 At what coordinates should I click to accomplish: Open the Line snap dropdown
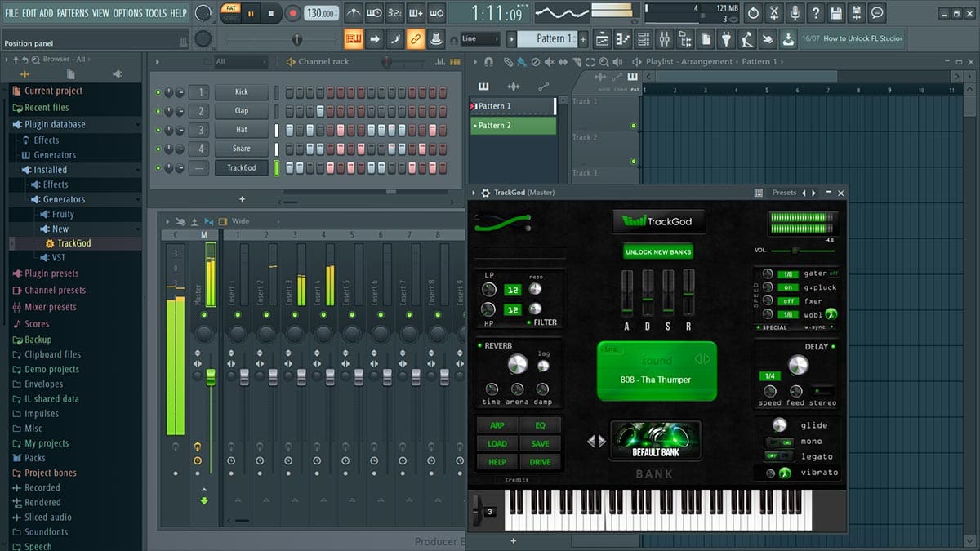[x=480, y=39]
